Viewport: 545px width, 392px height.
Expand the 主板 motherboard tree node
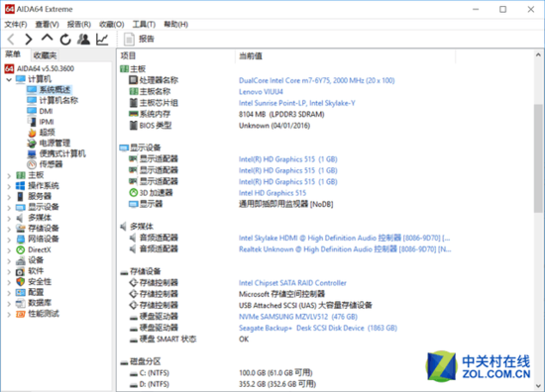(x=9, y=175)
